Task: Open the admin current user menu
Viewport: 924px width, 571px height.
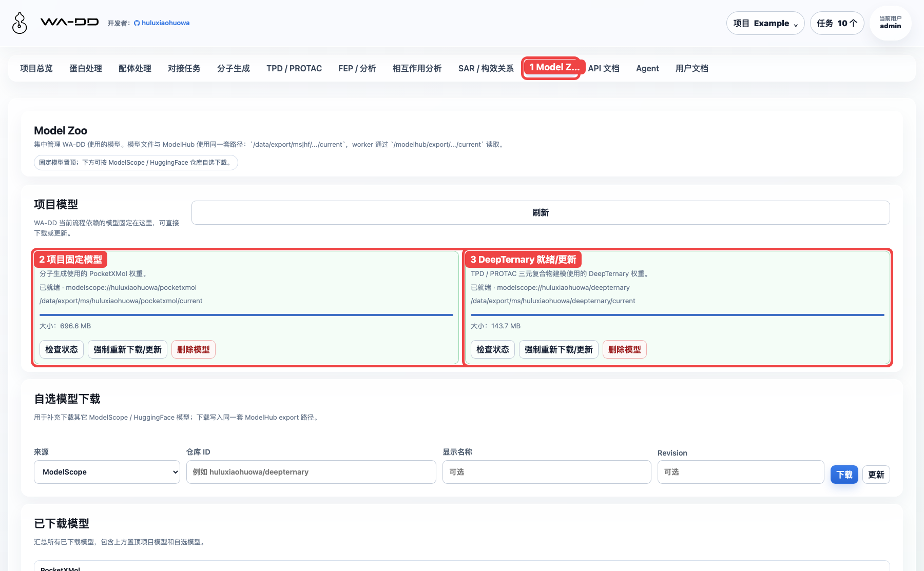Action: coord(891,23)
